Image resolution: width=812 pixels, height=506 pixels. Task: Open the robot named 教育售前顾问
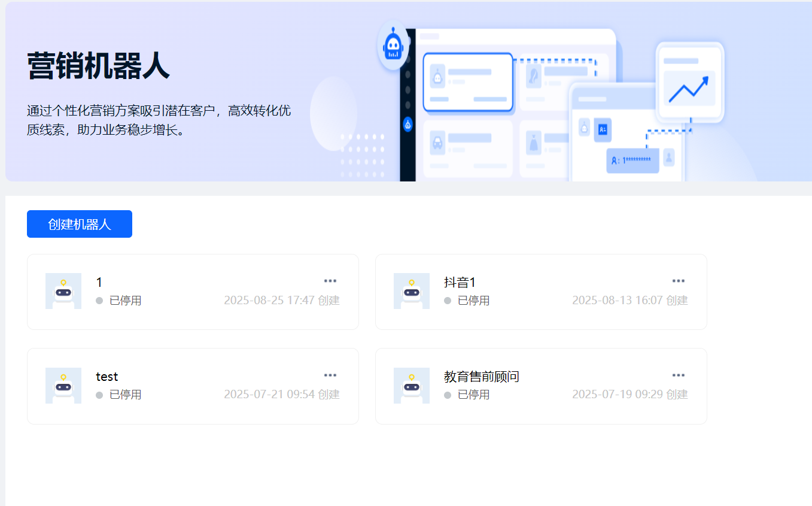coord(482,377)
